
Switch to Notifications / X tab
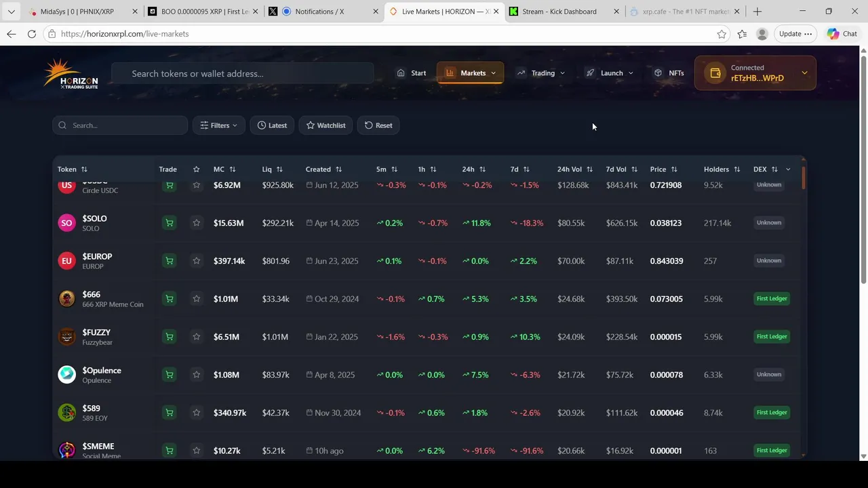[322, 12]
